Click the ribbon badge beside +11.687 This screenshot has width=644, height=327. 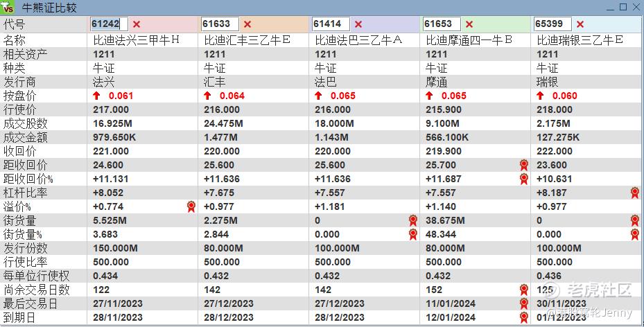pyautogui.click(x=523, y=179)
